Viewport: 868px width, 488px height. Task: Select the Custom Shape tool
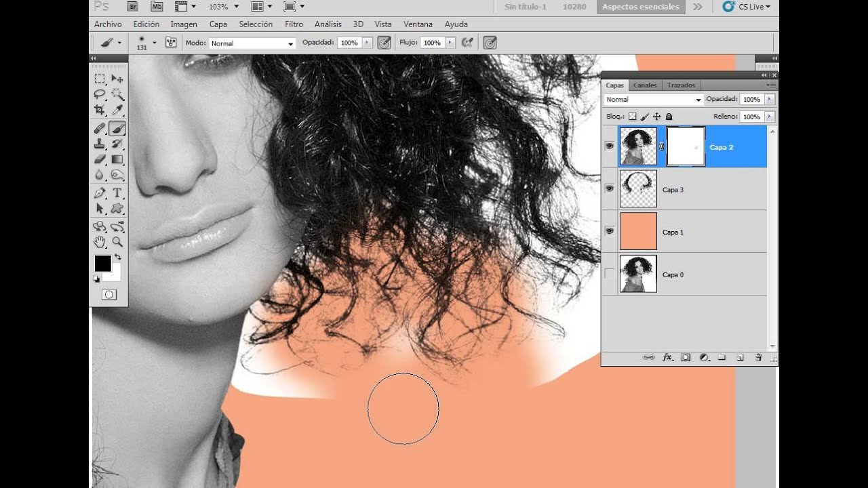[x=117, y=208]
